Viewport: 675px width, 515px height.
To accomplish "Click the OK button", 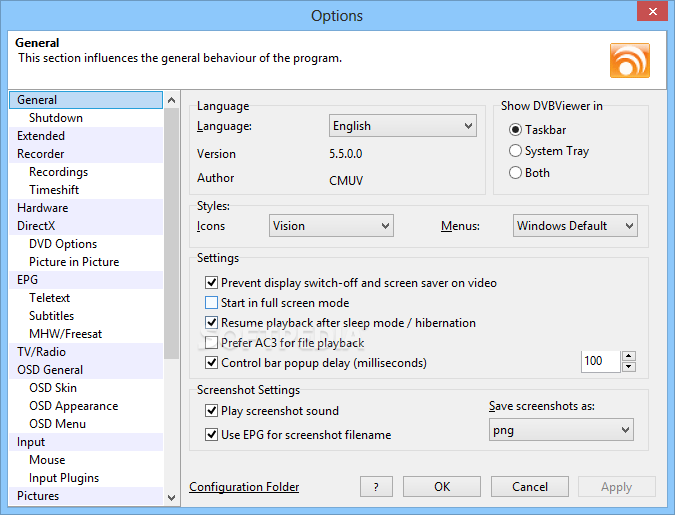I will (442, 487).
